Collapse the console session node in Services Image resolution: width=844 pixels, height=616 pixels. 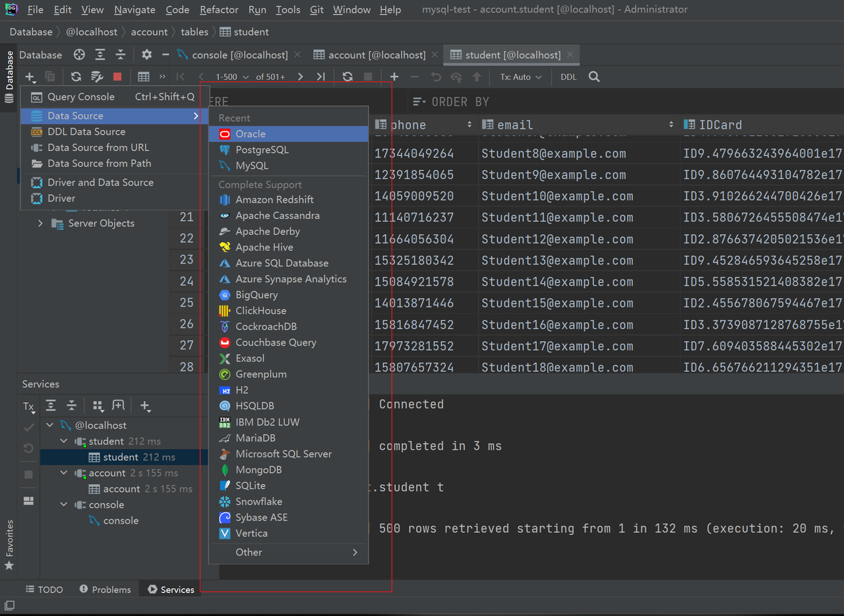click(x=64, y=505)
